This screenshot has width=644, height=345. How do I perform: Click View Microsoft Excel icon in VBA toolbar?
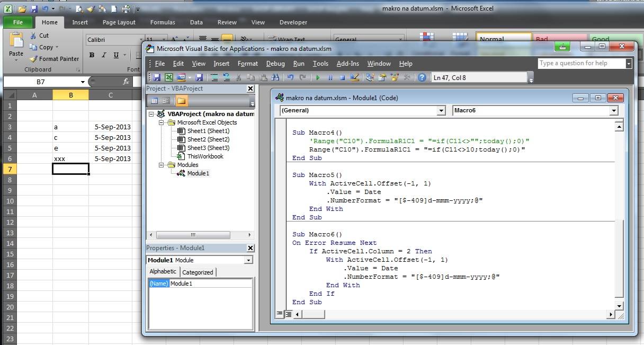(169, 77)
